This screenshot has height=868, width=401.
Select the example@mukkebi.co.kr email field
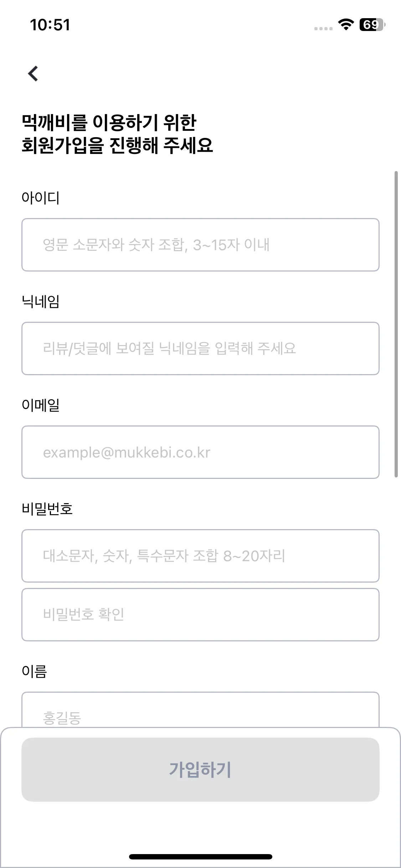(200, 452)
